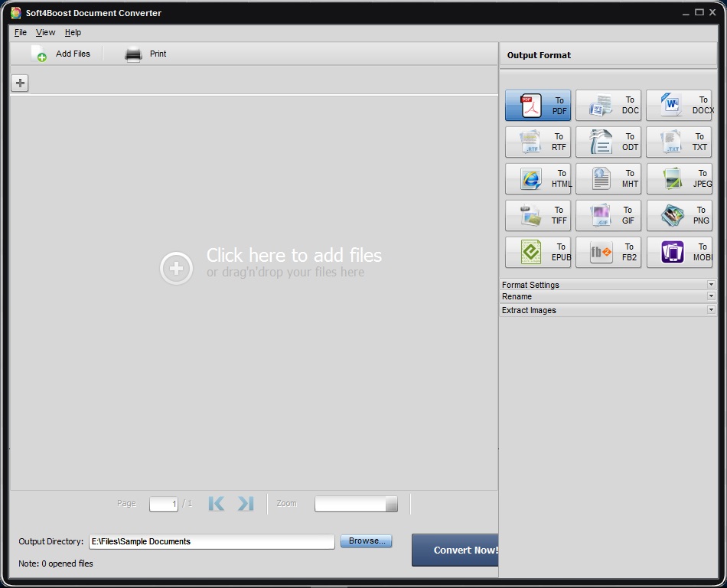Viewport: 727px width, 588px height.
Task: Click Browse to change output directory
Action: pos(366,541)
